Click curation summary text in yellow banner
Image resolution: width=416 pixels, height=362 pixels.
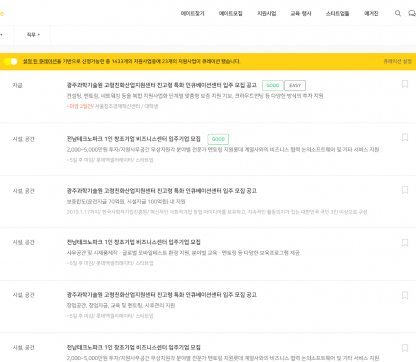pyautogui.click(x=131, y=61)
